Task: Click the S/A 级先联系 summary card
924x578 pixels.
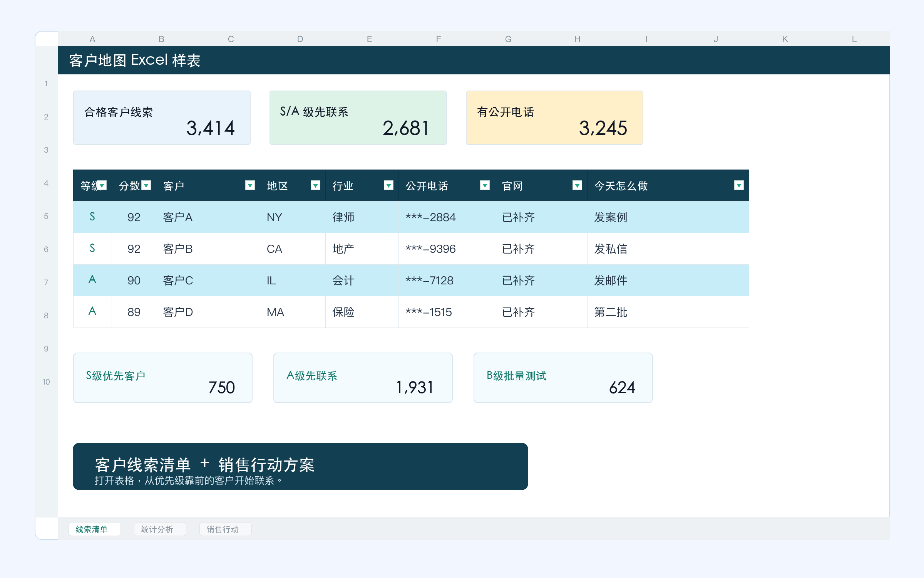Action: [x=358, y=118]
